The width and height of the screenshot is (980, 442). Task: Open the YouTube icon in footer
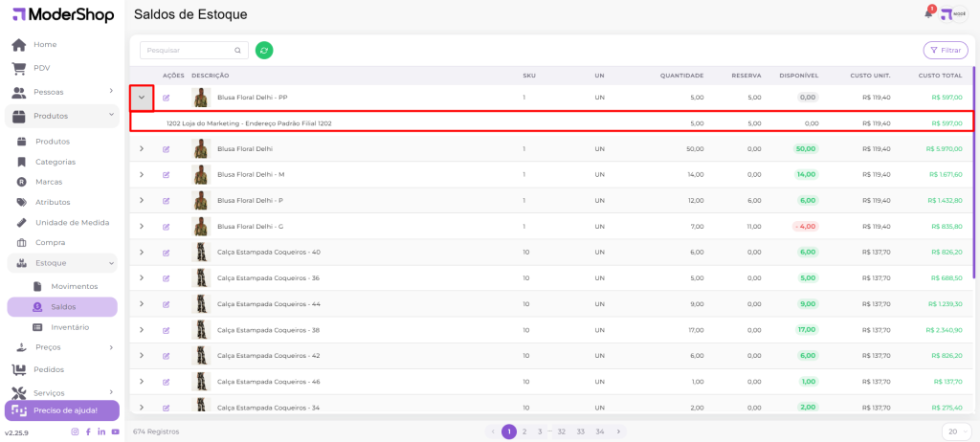[x=115, y=431]
